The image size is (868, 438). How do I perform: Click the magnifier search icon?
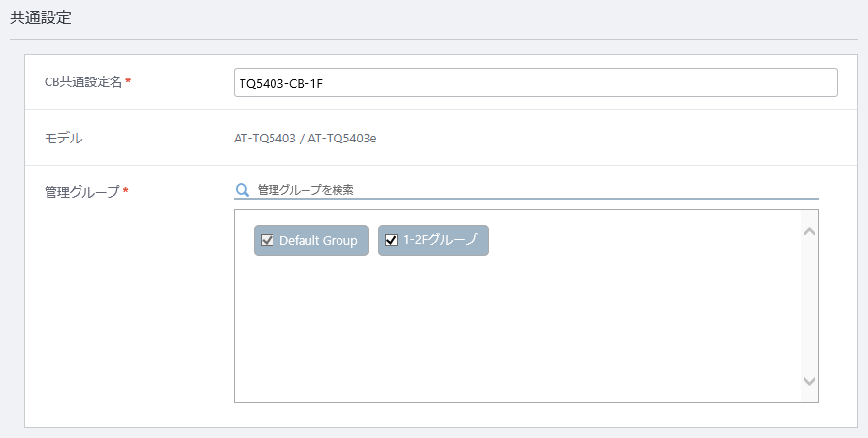pyautogui.click(x=241, y=190)
